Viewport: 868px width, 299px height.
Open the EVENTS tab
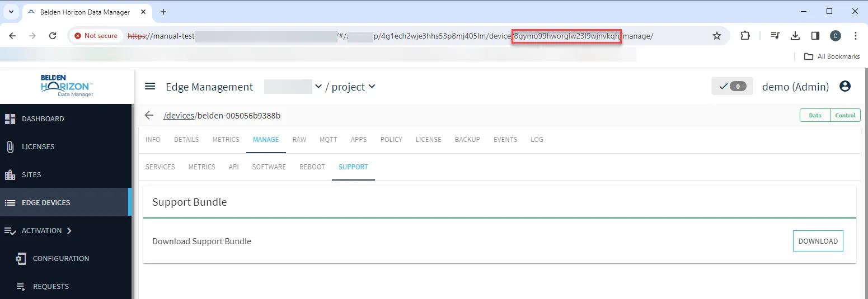505,140
